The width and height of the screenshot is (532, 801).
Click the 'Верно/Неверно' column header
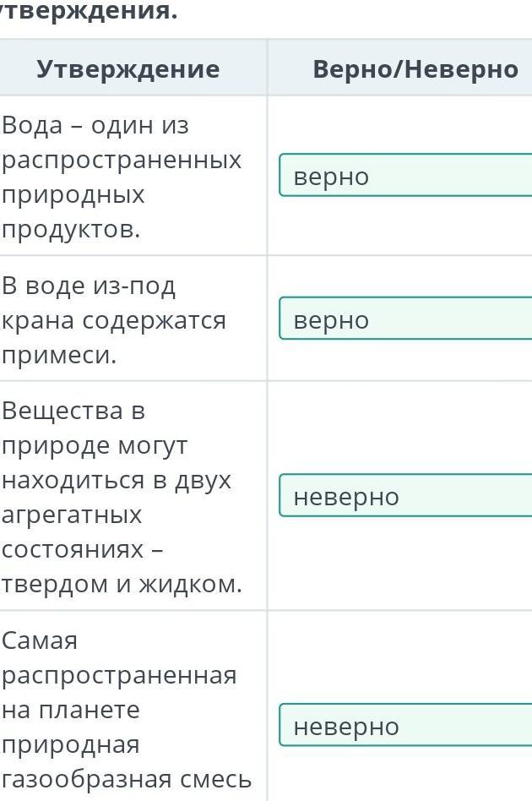click(415, 69)
